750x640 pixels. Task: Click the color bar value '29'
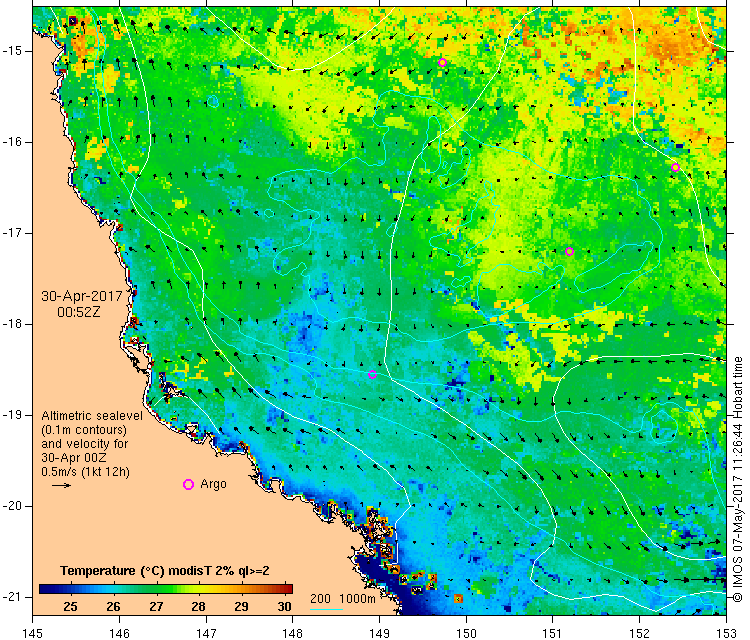(x=242, y=607)
